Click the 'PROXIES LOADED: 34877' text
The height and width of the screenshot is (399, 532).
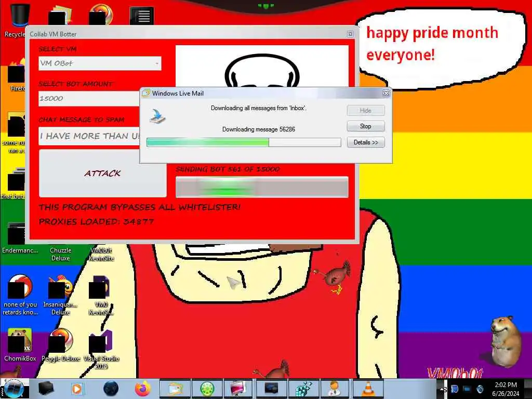click(x=96, y=221)
